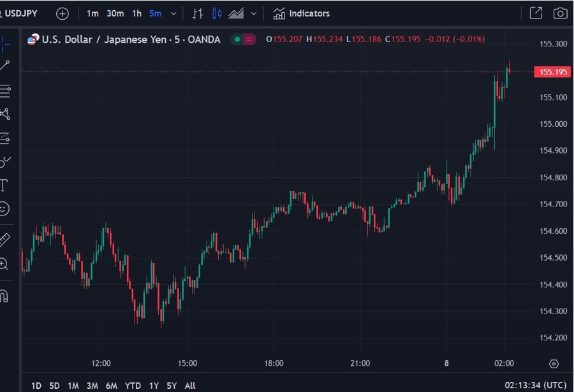Click the 02:13:34 (UTC) timezone clock
The image size is (574, 392).
(534, 386)
